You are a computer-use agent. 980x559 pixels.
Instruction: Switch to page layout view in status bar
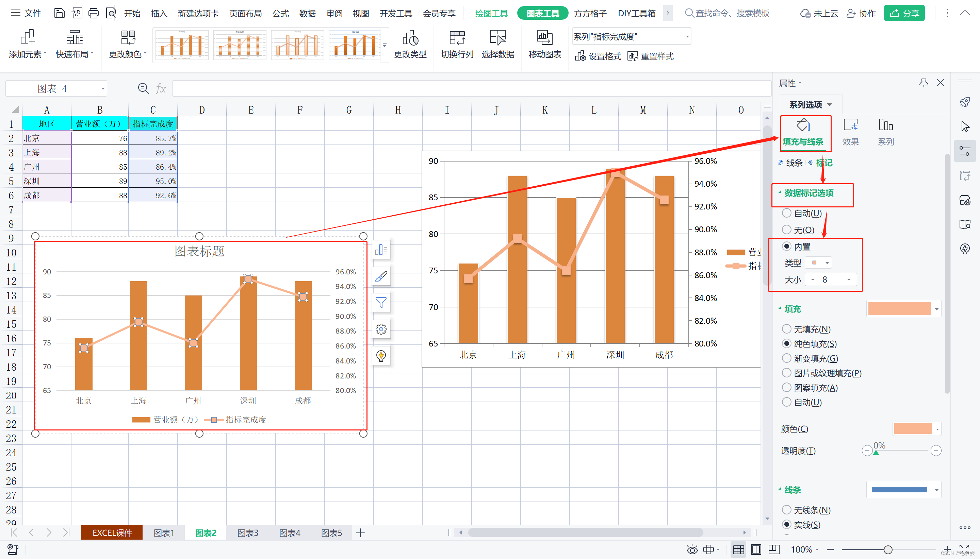(x=756, y=550)
